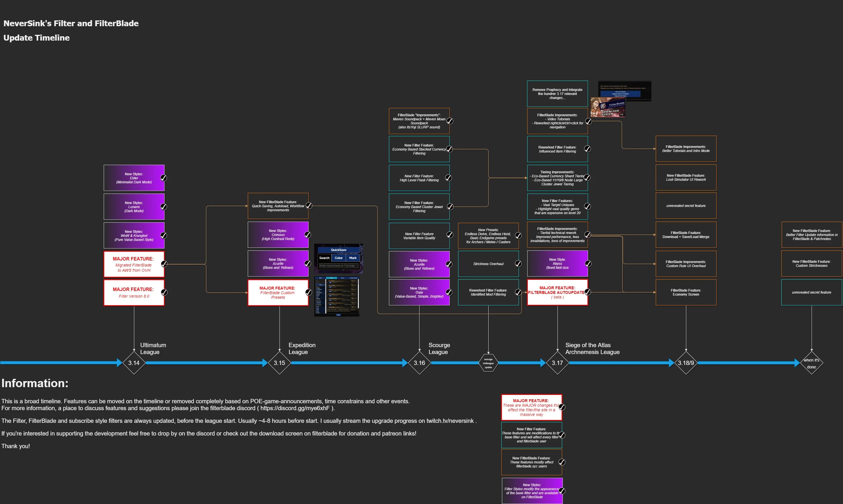
Task: Click checkmark on Lunaris Dark Mode card
Action: pos(164,206)
